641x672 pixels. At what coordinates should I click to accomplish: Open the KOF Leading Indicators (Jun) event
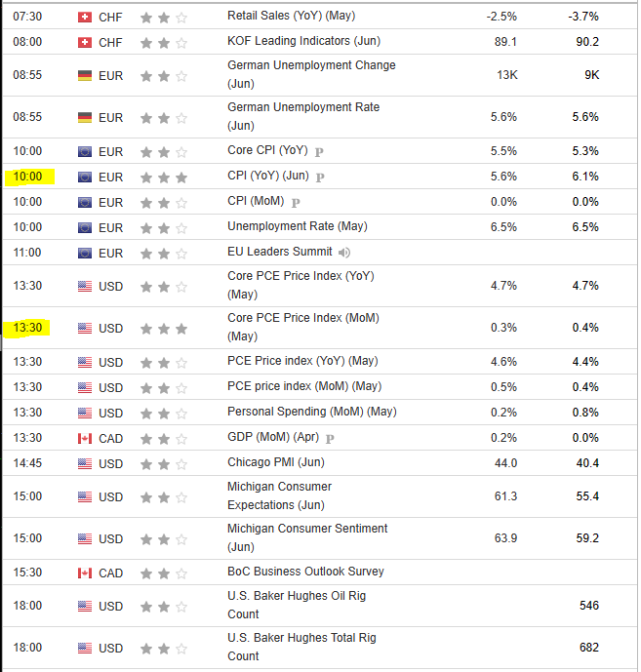click(303, 41)
